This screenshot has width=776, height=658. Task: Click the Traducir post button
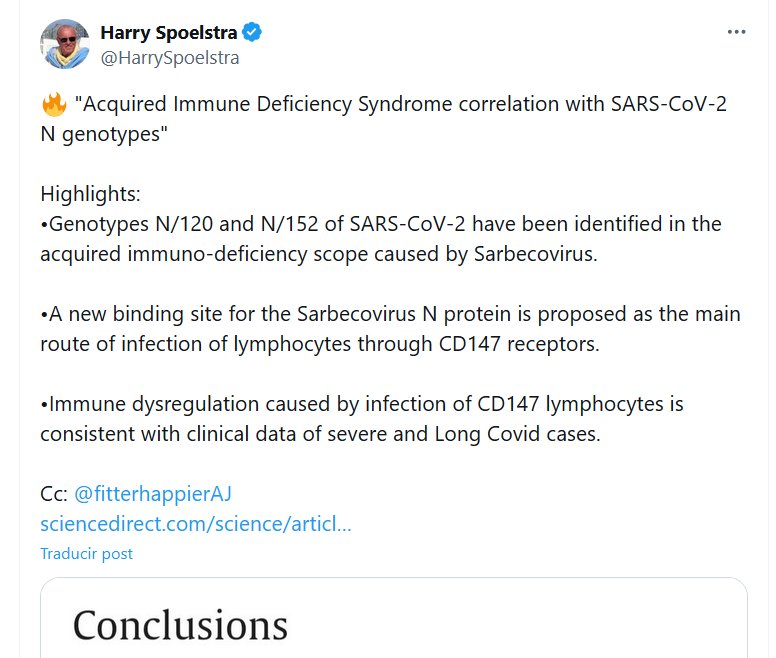click(x=86, y=553)
